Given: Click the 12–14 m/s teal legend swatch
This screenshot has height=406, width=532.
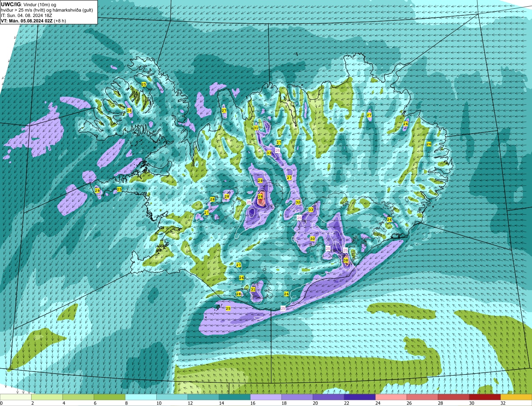Looking at the screenshot, I should click(203, 397).
